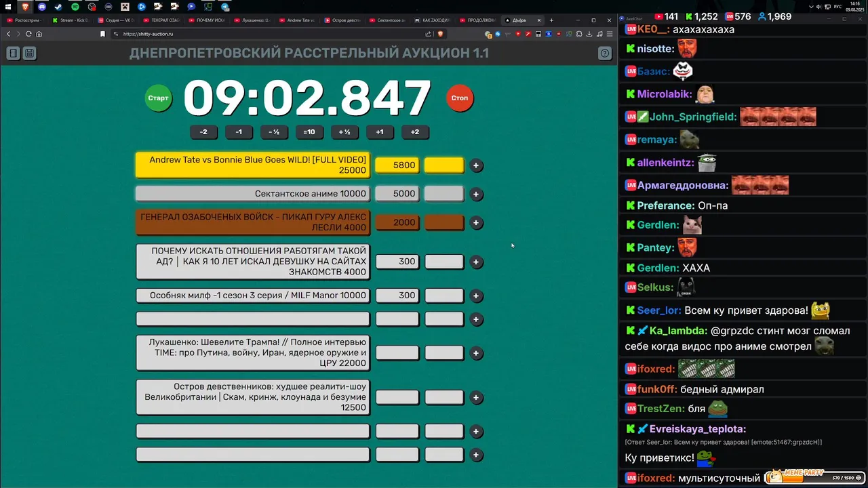
Task: Switch to КАК ZАХОДИЛ browser tab
Action: click(433, 20)
